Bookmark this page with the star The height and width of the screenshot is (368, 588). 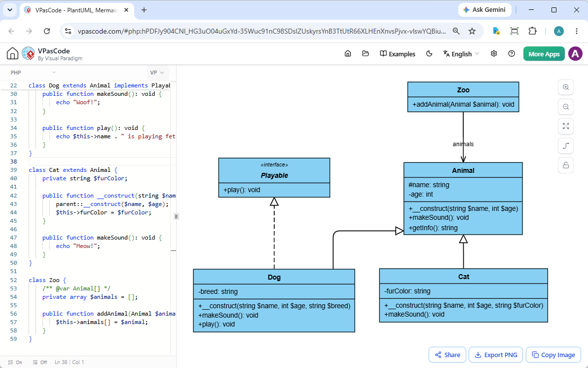pyautogui.click(x=472, y=31)
